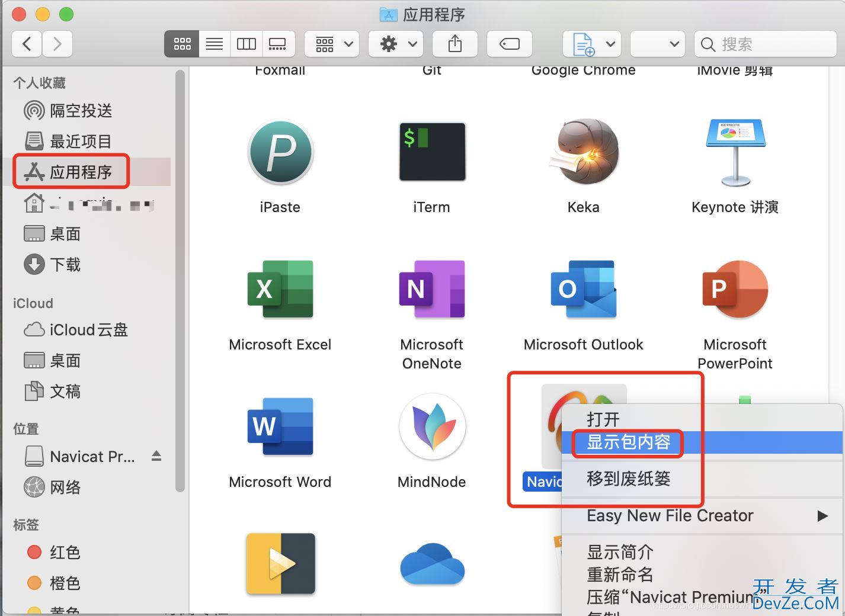Select 网络 in the sidebar

pyautogui.click(x=52, y=487)
